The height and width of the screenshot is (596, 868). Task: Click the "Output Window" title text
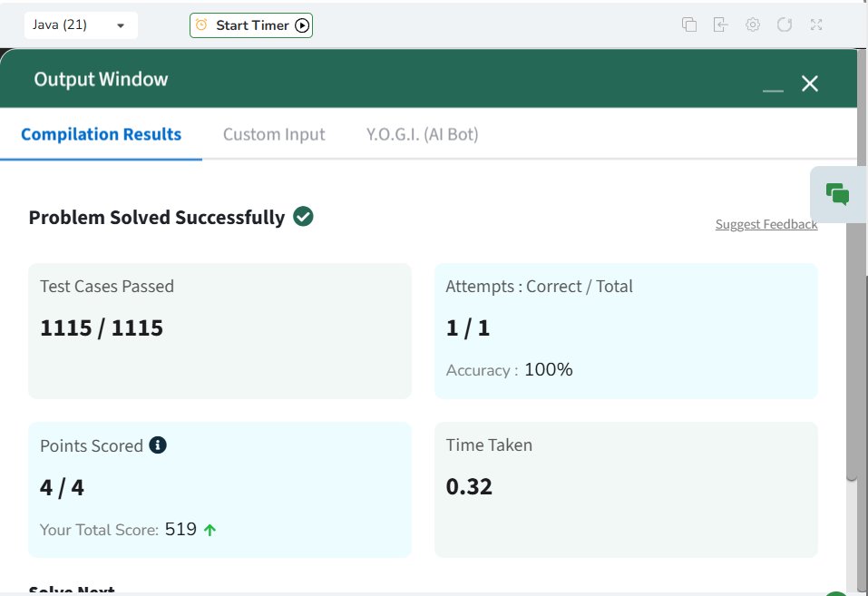pos(101,79)
